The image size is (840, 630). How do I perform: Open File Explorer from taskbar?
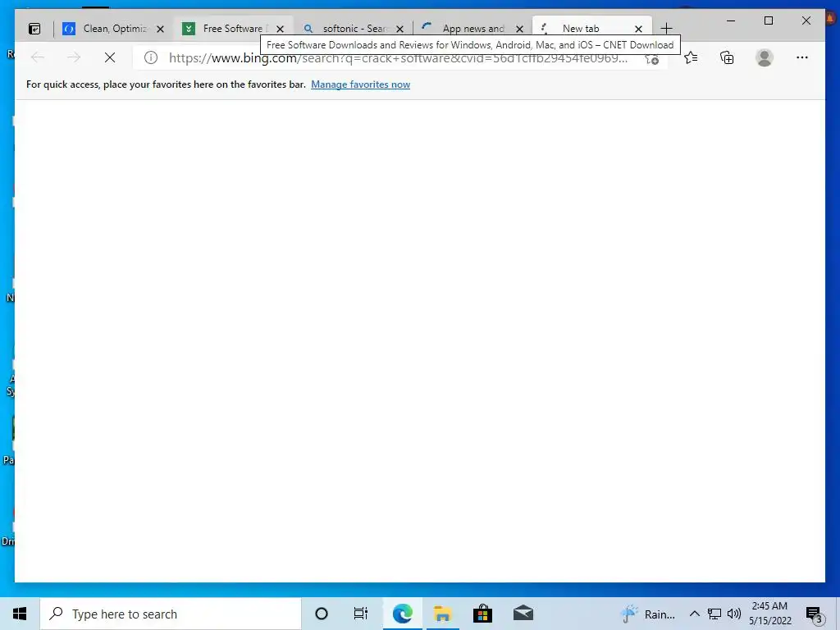click(x=442, y=614)
